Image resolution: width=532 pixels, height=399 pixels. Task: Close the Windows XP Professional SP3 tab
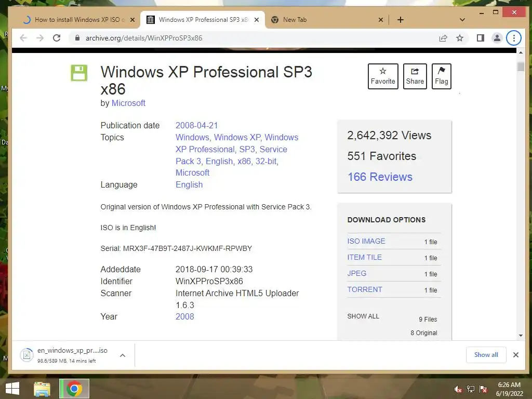pos(257,20)
